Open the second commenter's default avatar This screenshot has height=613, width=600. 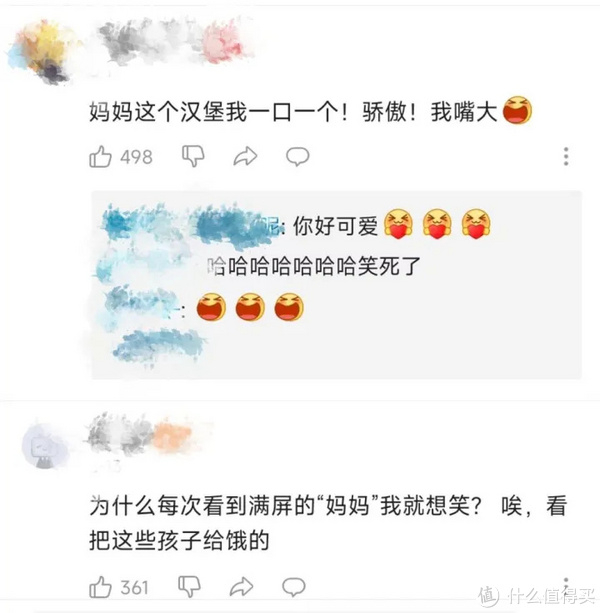click(44, 448)
